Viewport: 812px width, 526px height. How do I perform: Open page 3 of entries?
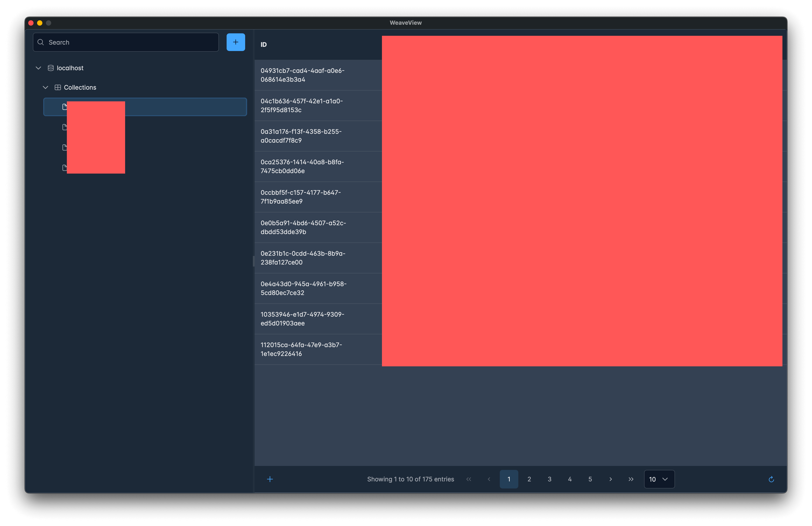[x=549, y=479]
